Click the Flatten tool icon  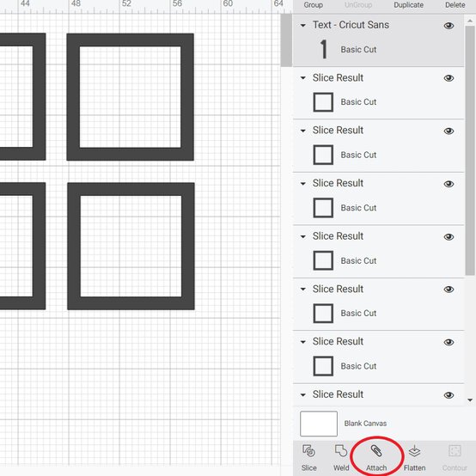414,451
